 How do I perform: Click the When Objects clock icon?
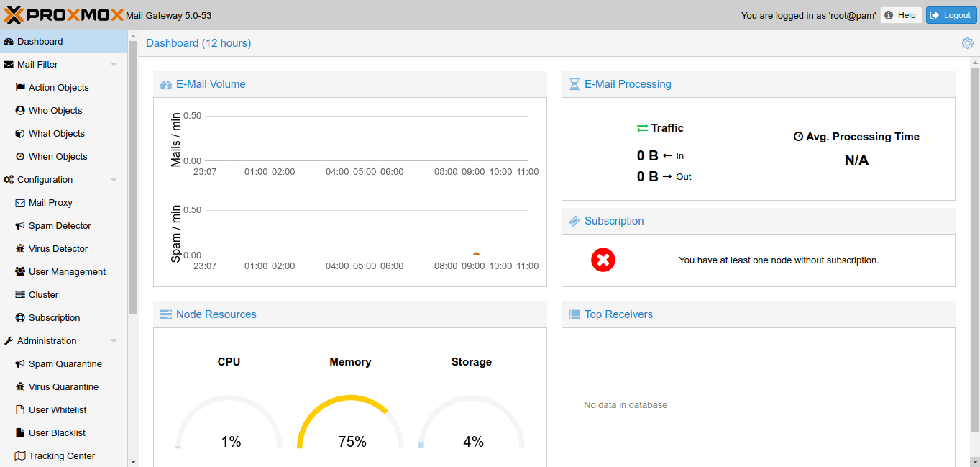click(x=20, y=157)
